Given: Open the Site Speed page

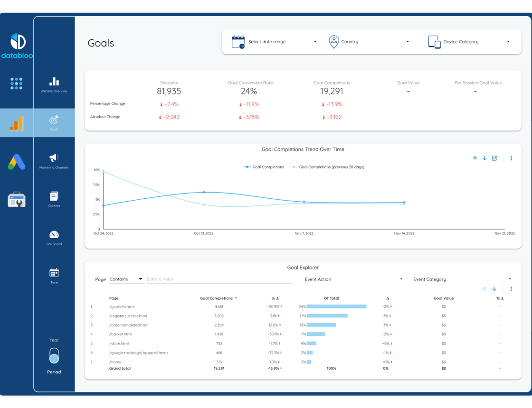Looking at the screenshot, I should coord(54,237).
